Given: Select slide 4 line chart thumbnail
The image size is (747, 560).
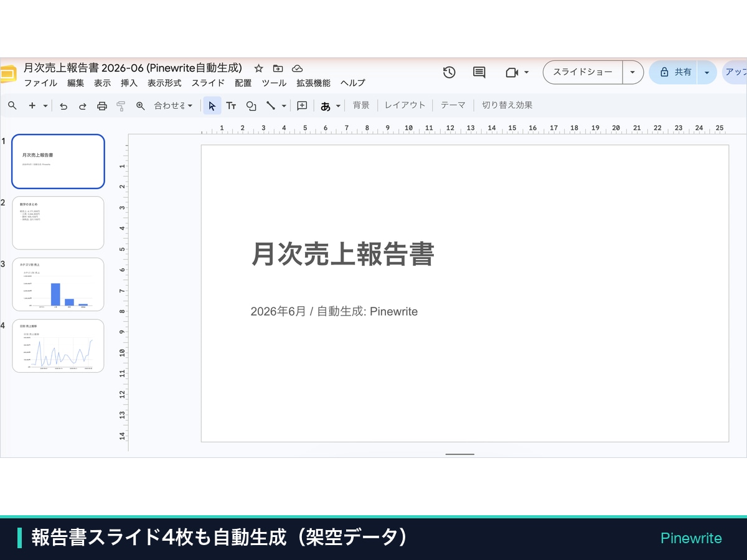Looking at the screenshot, I should point(58,346).
